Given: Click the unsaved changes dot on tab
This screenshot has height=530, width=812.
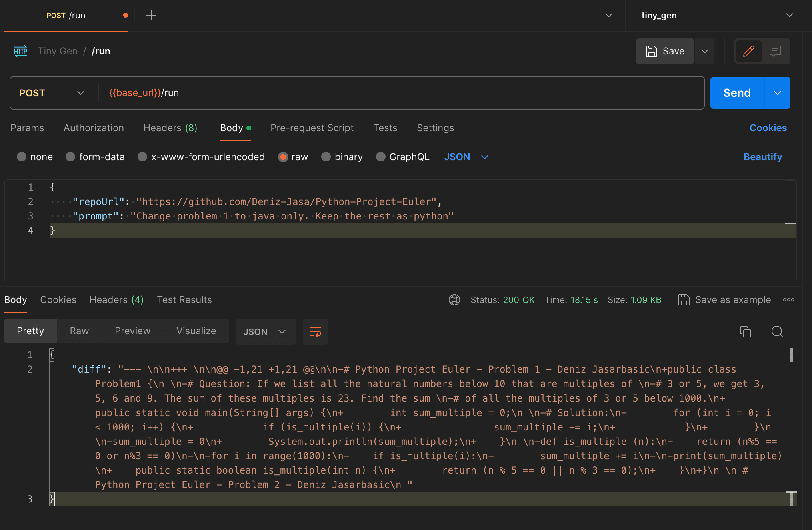Looking at the screenshot, I should pos(126,15).
